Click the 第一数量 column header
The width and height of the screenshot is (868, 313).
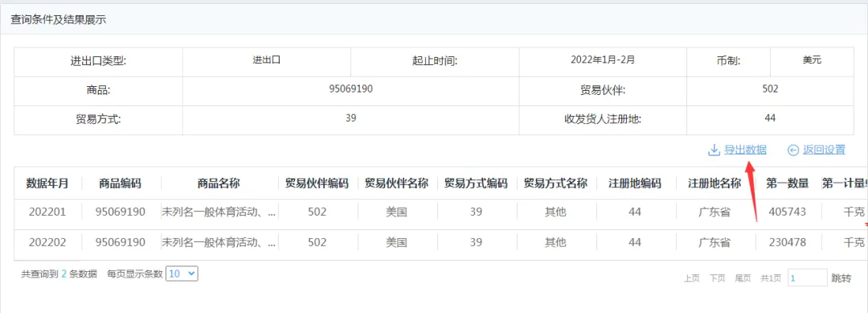[x=788, y=183]
